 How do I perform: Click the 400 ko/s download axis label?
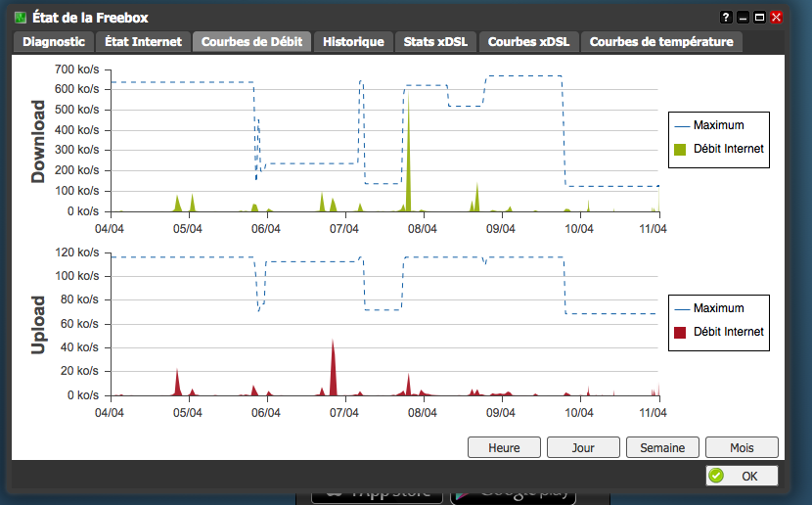tap(76, 130)
